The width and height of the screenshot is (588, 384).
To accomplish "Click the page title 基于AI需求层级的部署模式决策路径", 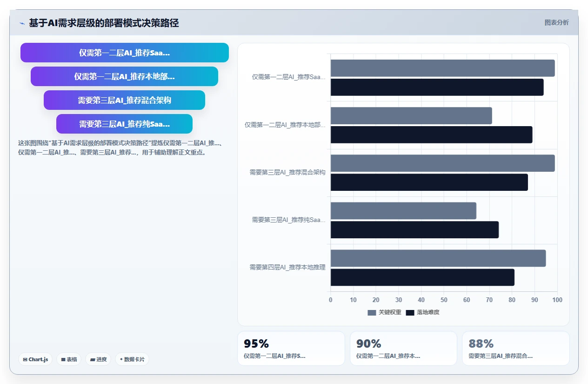I will 104,23.
